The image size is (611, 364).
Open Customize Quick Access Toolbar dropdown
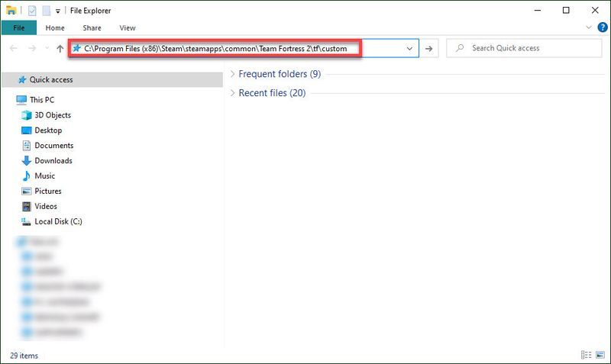coord(58,11)
